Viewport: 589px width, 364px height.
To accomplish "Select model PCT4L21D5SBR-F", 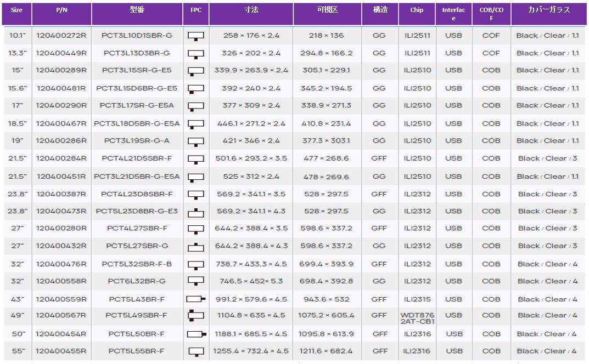I will (x=137, y=158).
